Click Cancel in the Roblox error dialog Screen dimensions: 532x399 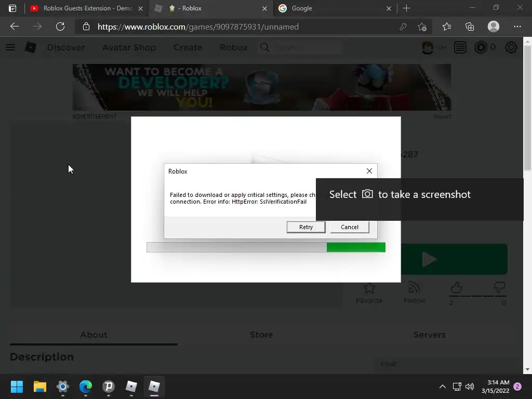point(350,227)
